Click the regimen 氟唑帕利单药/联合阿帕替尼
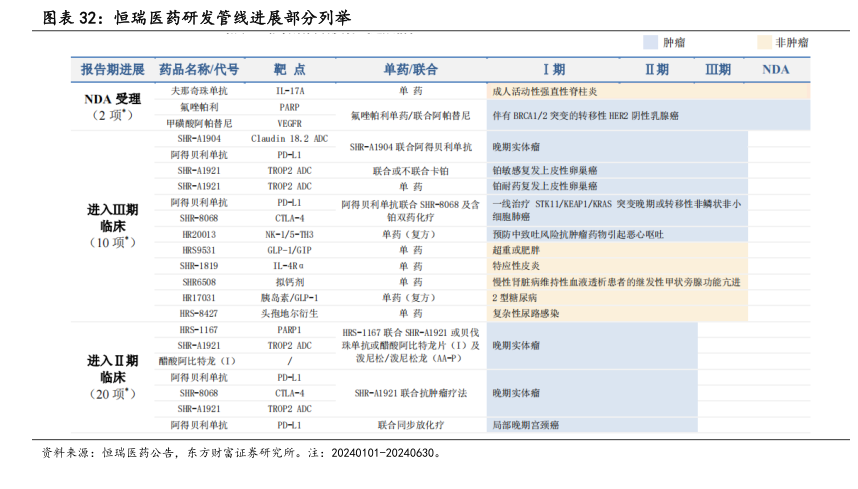The image size is (858, 489). (x=410, y=116)
